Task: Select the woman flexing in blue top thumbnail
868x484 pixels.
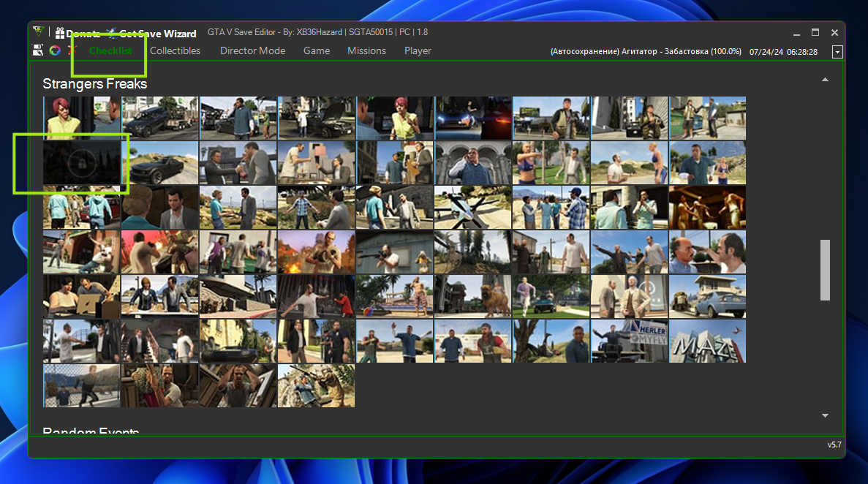Action: [551, 163]
